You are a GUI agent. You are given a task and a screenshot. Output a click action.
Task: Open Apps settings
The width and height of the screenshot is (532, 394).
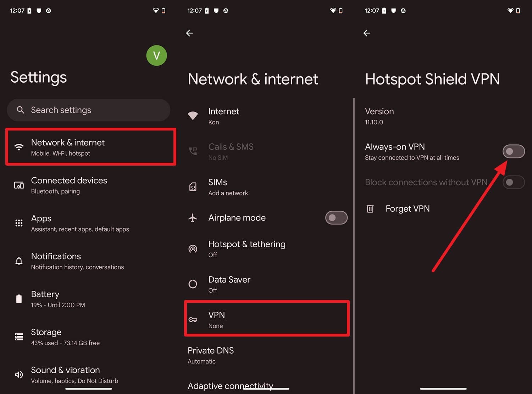pos(89,223)
